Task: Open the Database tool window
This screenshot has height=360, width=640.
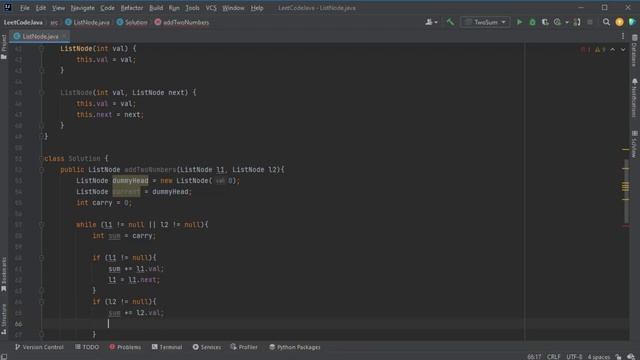Action: (x=634, y=51)
